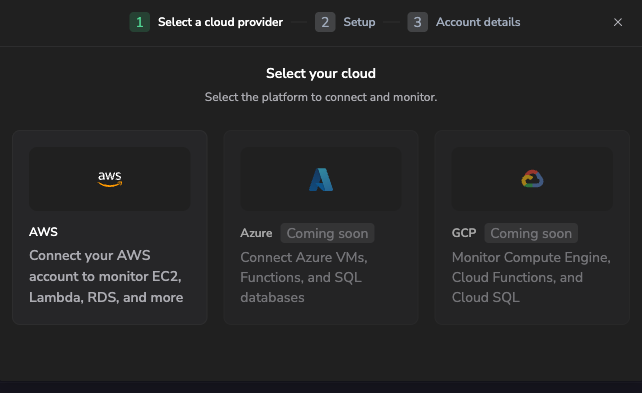Go to Select a cloud provider step
Viewport: 642px width, 393px height.
pos(220,22)
